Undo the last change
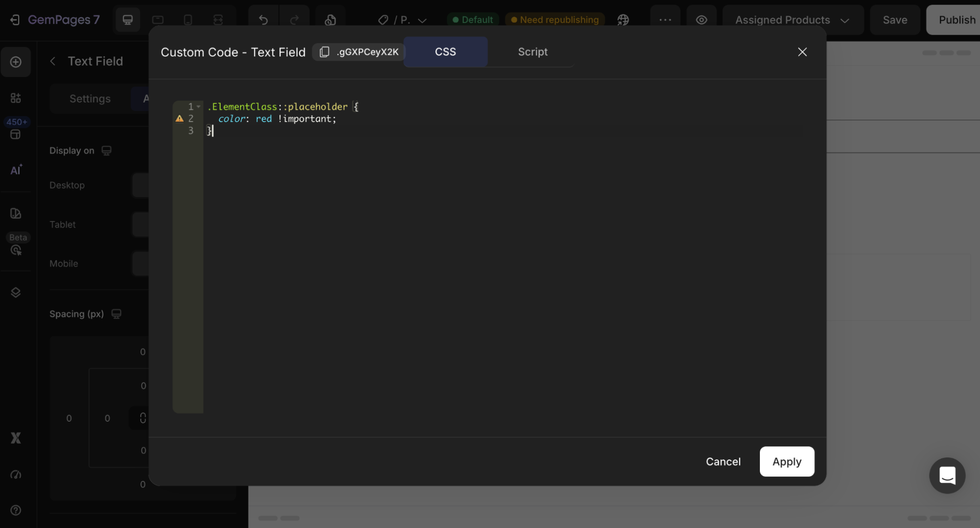The height and width of the screenshot is (528, 980). [263, 20]
